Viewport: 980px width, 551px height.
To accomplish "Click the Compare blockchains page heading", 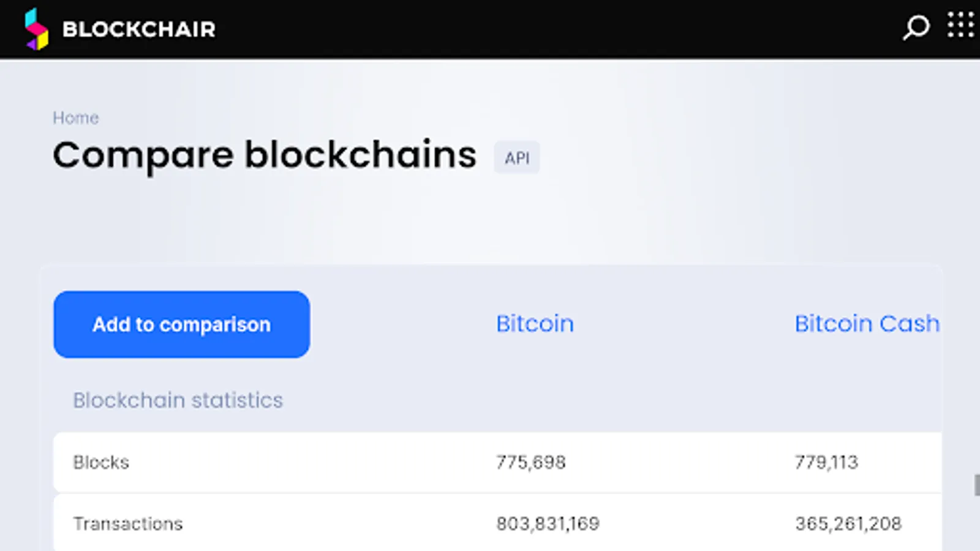I will 265,155.
